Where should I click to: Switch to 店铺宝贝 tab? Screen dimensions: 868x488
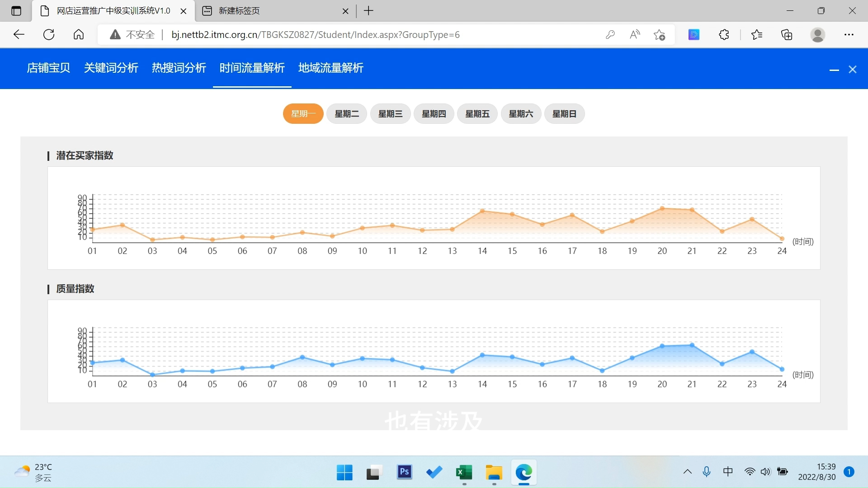49,68
